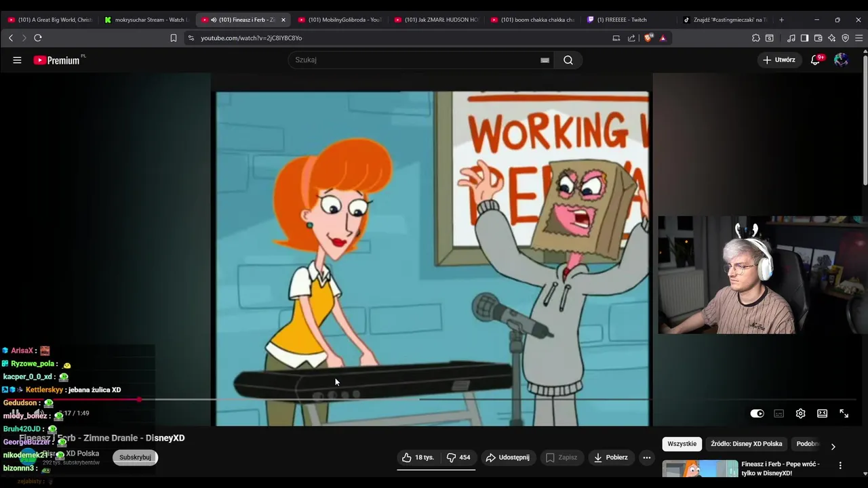Open video player settings gear
The image size is (868, 488).
(800, 413)
